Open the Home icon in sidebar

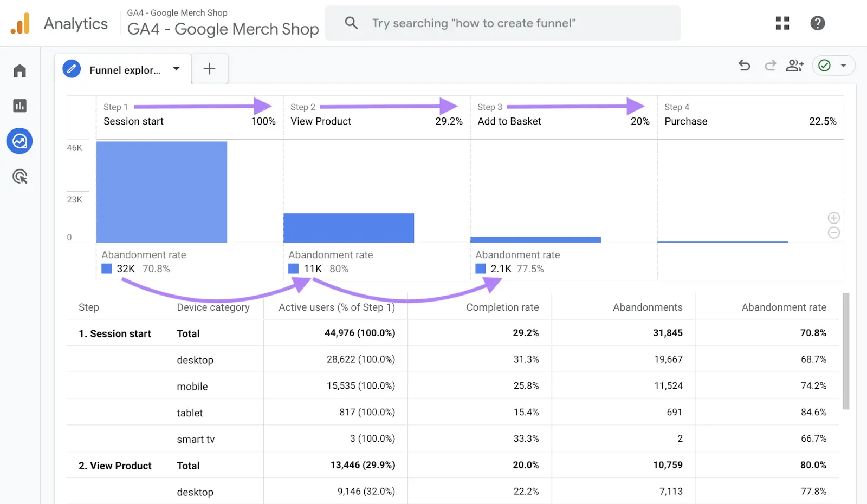click(x=20, y=71)
